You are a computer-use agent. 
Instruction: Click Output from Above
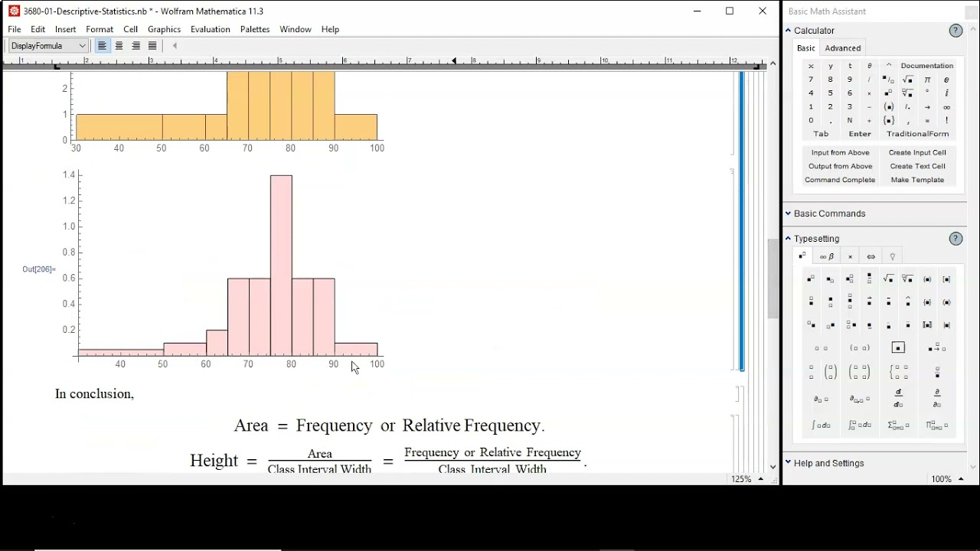coord(840,166)
